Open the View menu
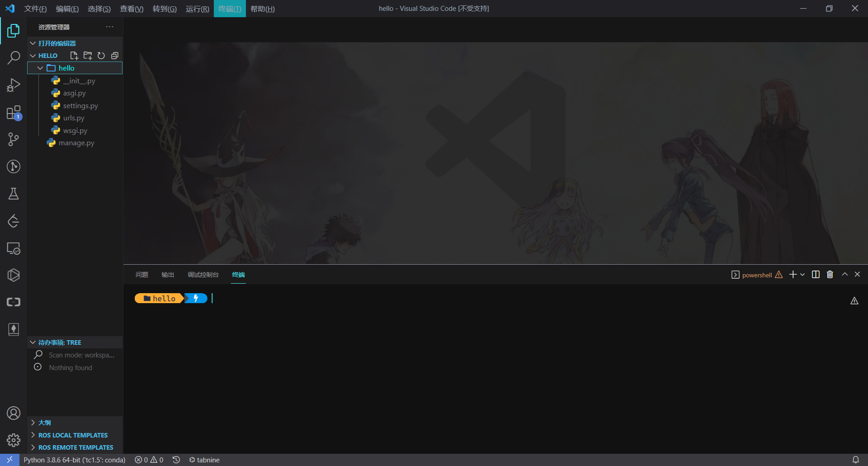 click(x=132, y=9)
